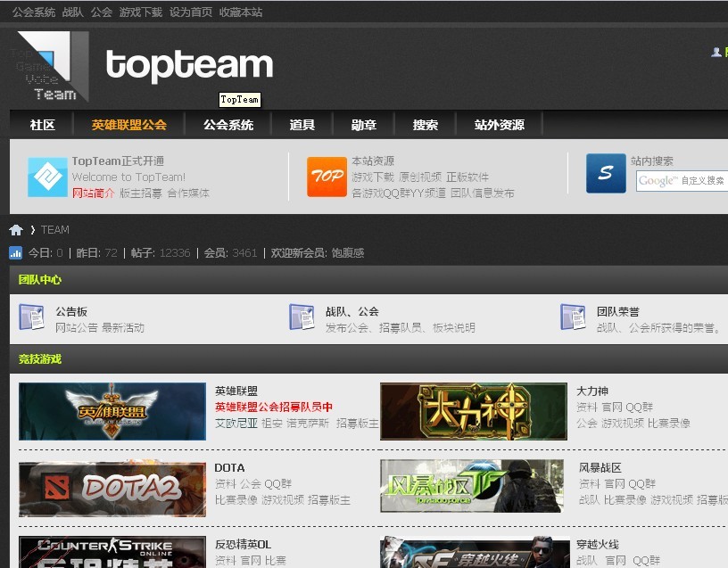This screenshot has width=728, height=568.
Task: Open the DOTA forum title
Action: [230, 468]
